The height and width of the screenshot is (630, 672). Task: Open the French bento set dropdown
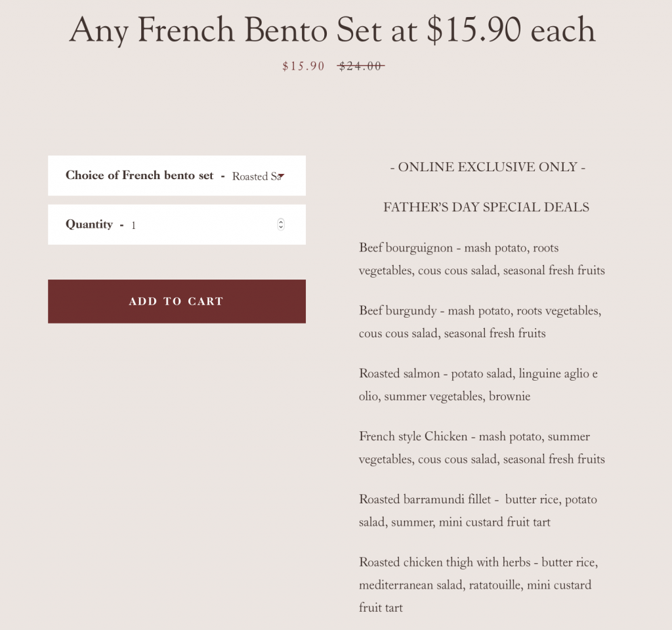[257, 176]
